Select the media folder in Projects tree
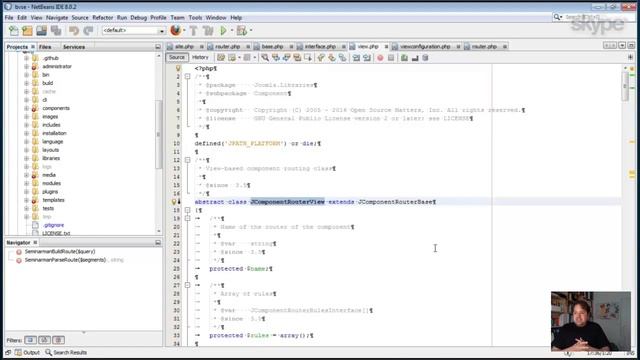 pyautogui.click(x=49, y=175)
